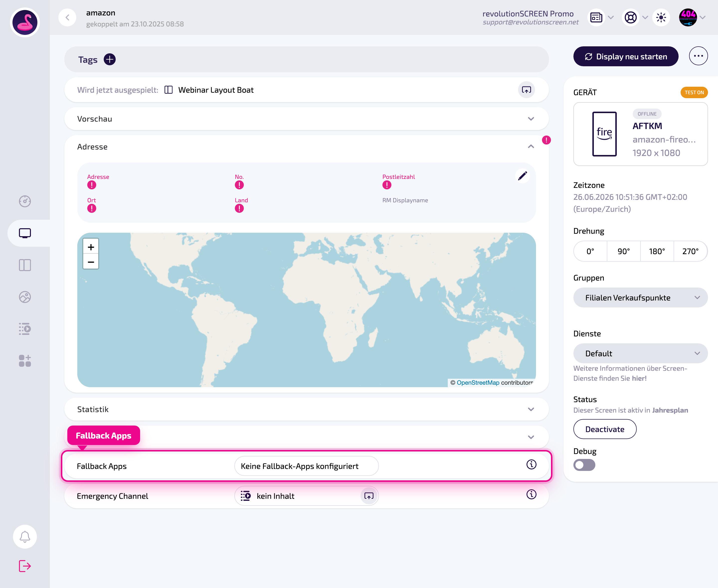
Task: Expand dropdown arrow next to avatar
Action: 703,18
